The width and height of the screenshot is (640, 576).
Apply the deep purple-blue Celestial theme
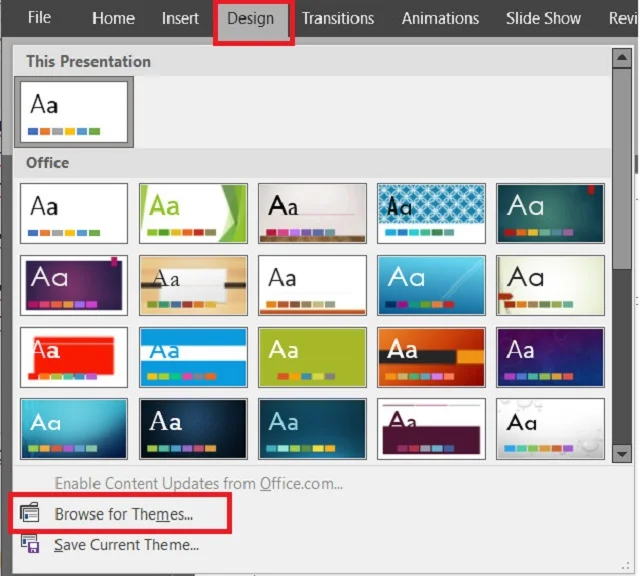coord(550,357)
